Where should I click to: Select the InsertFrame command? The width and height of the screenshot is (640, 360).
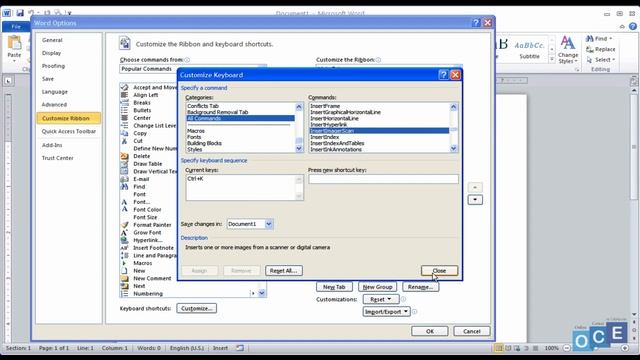325,106
